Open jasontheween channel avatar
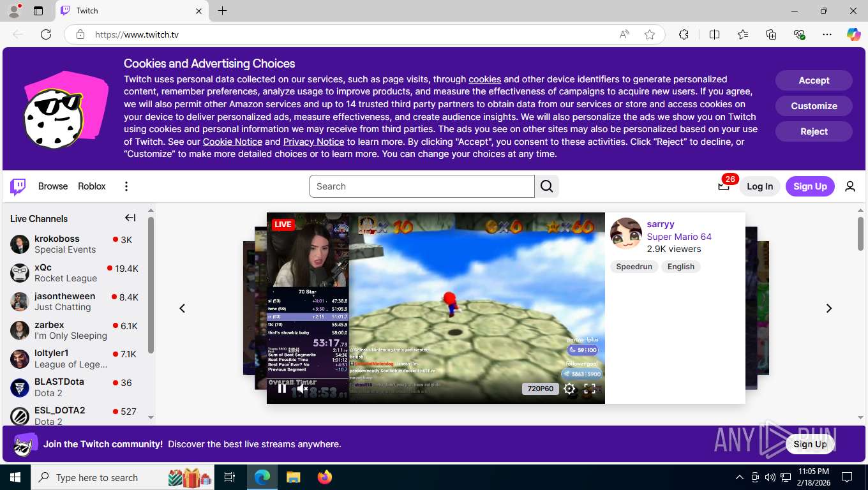The width and height of the screenshot is (868, 490). click(20, 302)
